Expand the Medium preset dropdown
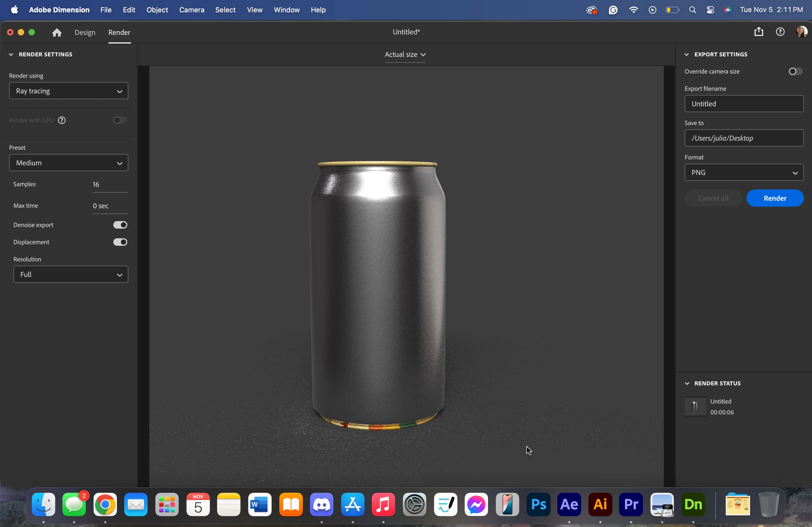 pyautogui.click(x=68, y=163)
